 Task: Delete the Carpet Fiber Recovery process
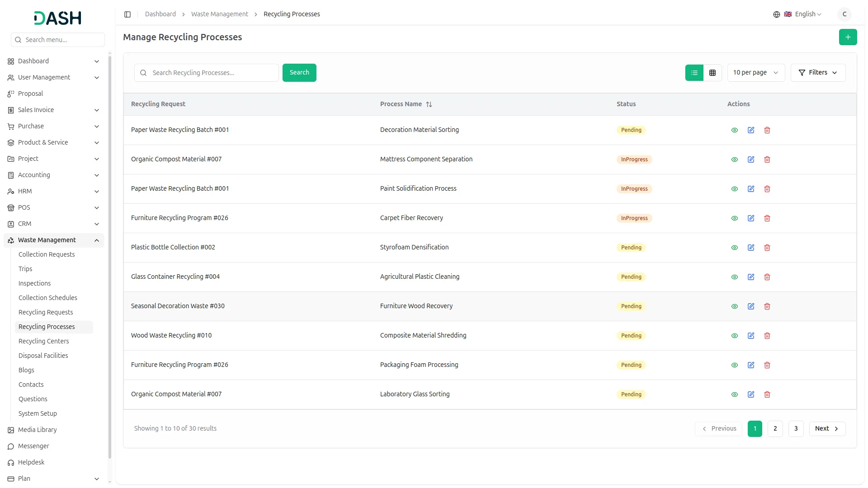(767, 218)
